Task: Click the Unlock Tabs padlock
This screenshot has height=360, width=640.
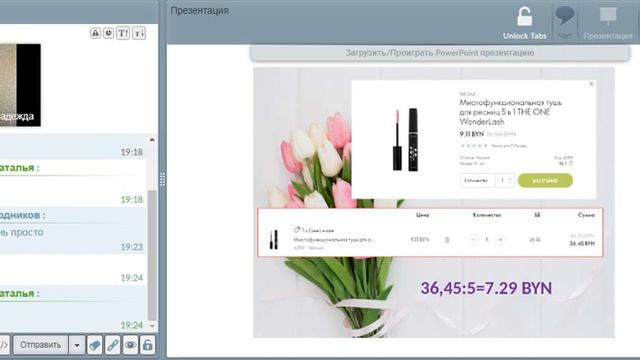Action: pyautogui.click(x=524, y=17)
